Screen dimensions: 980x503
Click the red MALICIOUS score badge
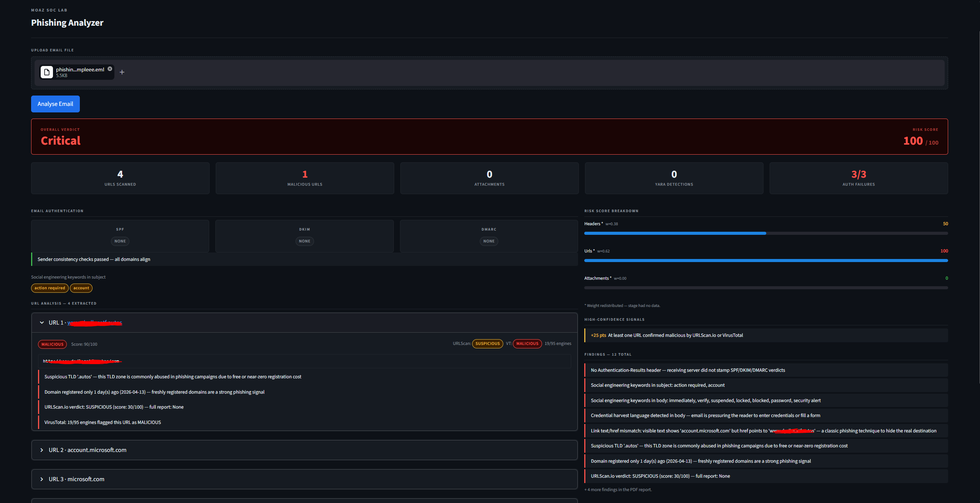[52, 344]
